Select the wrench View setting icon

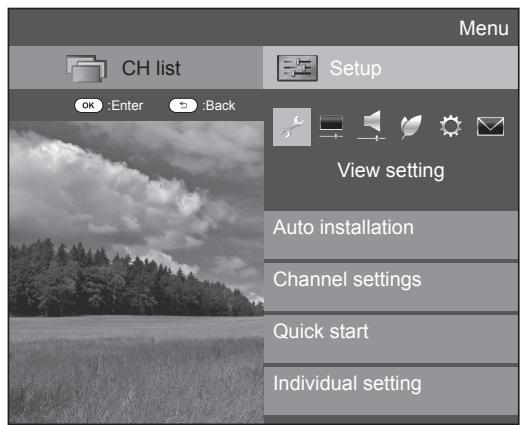point(292,127)
